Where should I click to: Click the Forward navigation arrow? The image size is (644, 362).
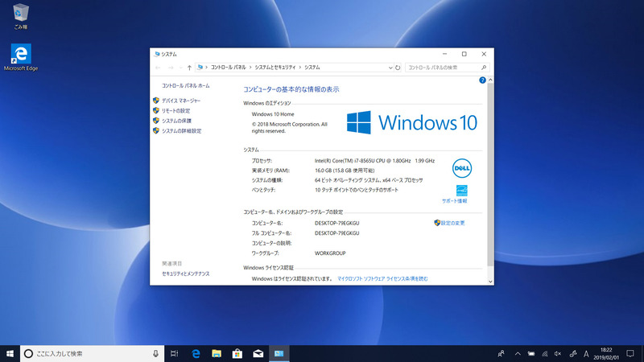point(171,68)
